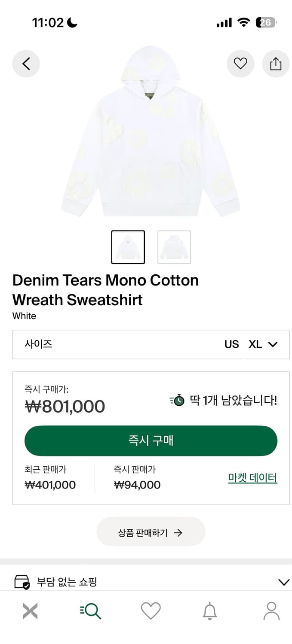The height and width of the screenshot is (644, 292).
Task: Open the favorites heart in bottom navigation
Action: 150,611
